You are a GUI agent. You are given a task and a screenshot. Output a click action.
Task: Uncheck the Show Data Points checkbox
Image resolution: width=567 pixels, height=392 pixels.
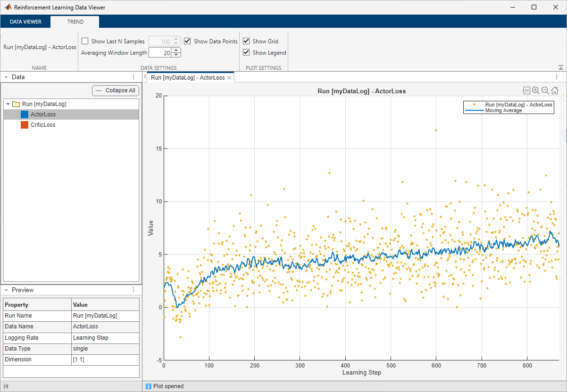point(187,41)
